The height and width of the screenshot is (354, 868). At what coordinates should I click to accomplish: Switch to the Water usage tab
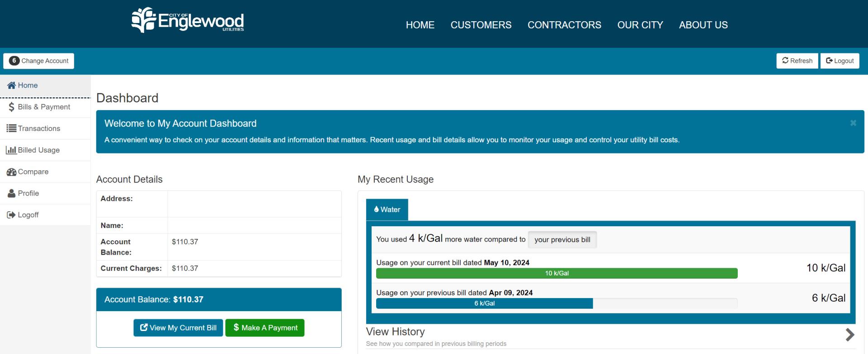click(387, 210)
